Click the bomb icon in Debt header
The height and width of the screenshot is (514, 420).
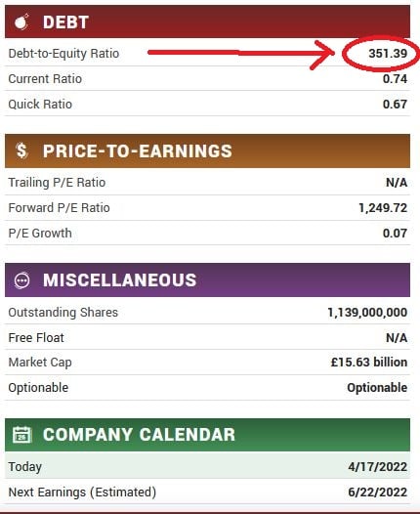click(21, 22)
